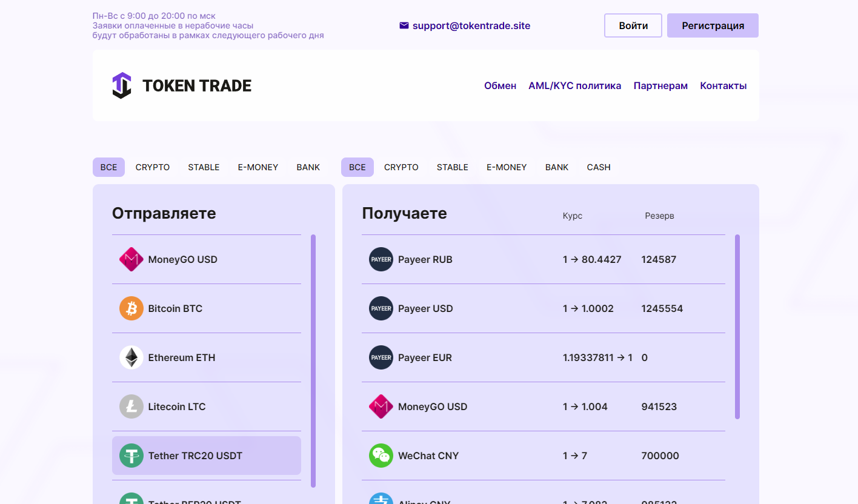Click reserve value 1245554

point(662,308)
